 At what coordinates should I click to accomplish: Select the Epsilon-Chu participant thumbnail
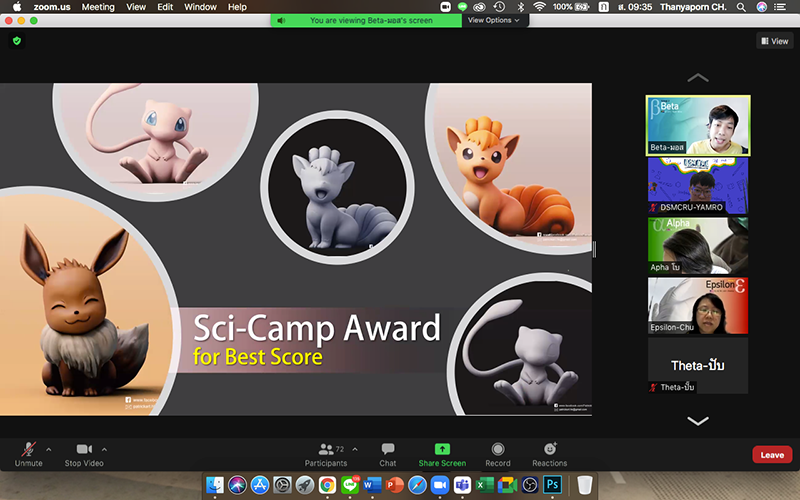coord(698,306)
